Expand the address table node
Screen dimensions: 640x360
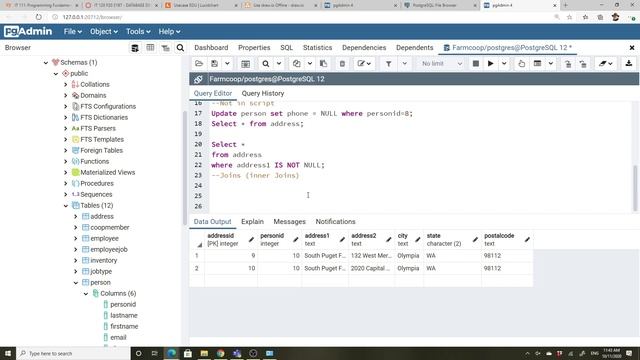pos(76,217)
